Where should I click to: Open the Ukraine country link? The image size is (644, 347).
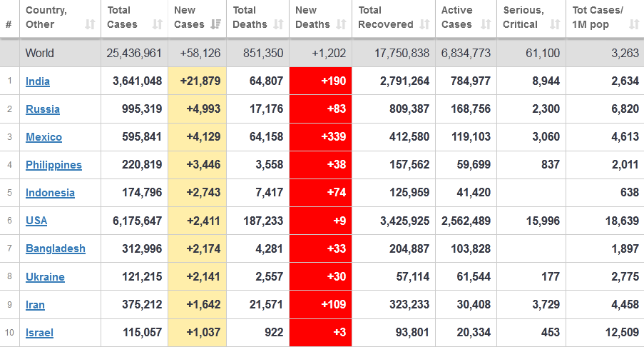click(x=45, y=277)
